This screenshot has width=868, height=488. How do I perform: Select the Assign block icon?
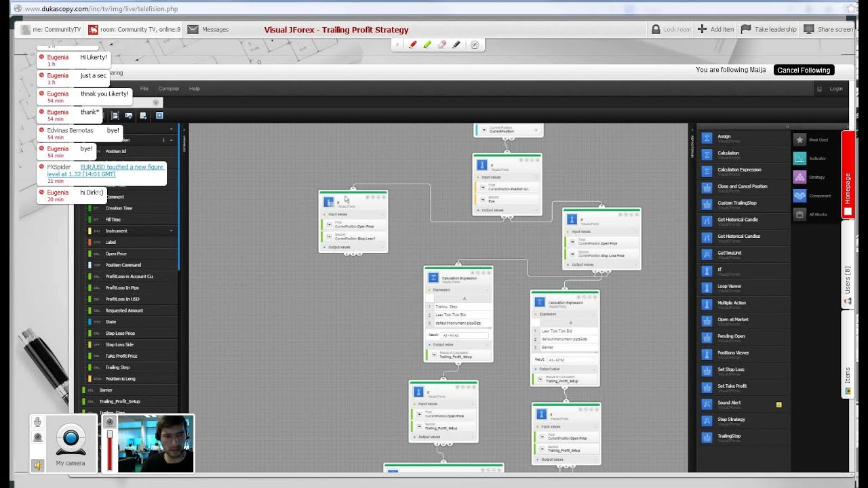click(707, 137)
